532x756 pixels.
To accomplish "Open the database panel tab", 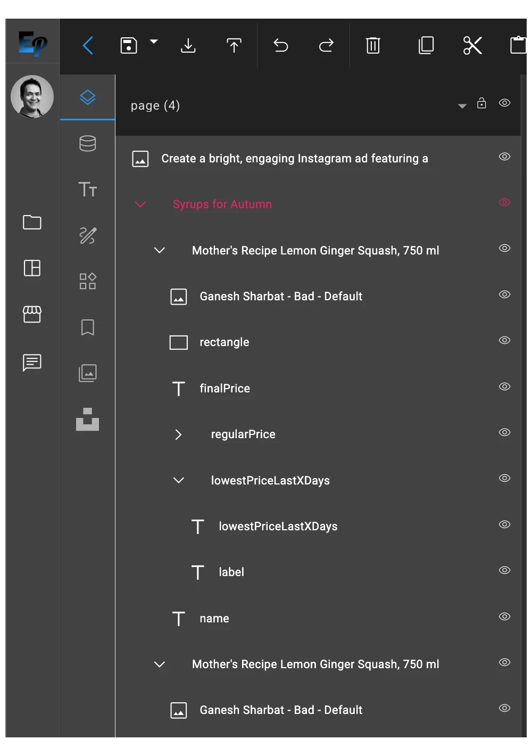I will coord(88,143).
